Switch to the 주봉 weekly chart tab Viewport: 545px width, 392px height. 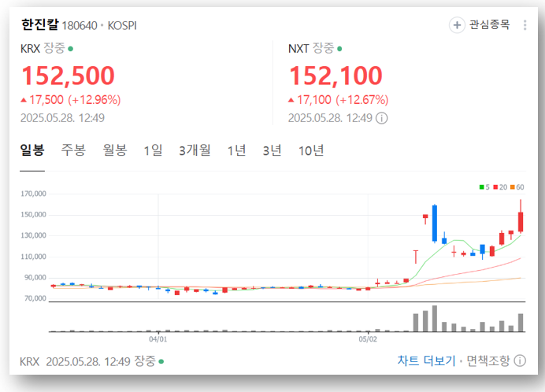(x=73, y=150)
